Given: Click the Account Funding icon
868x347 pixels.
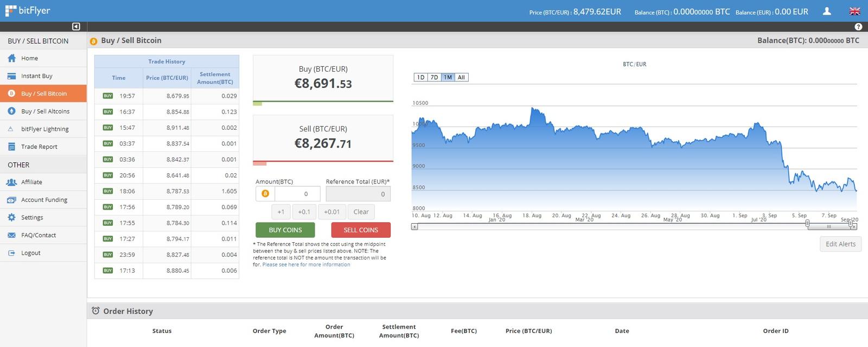Looking at the screenshot, I should pos(11,200).
